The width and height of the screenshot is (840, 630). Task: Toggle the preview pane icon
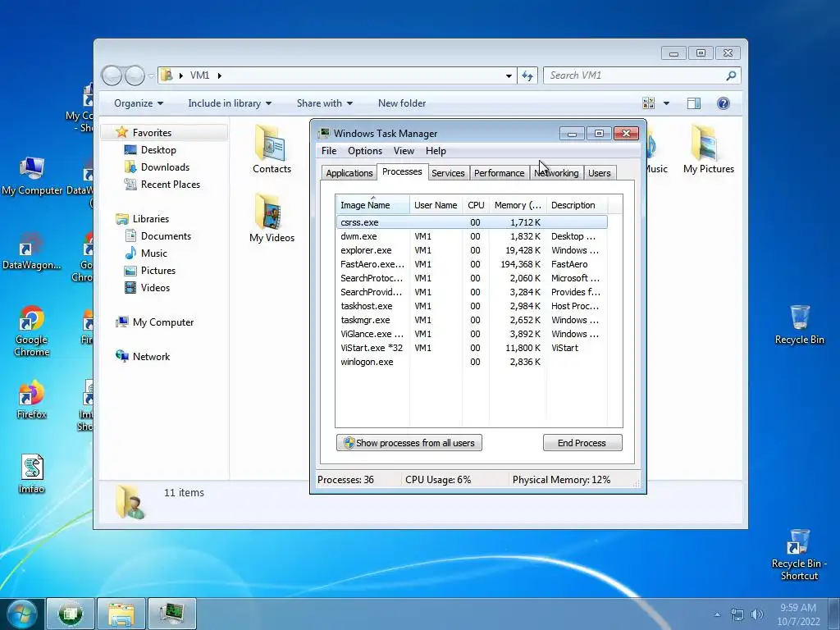pos(694,103)
